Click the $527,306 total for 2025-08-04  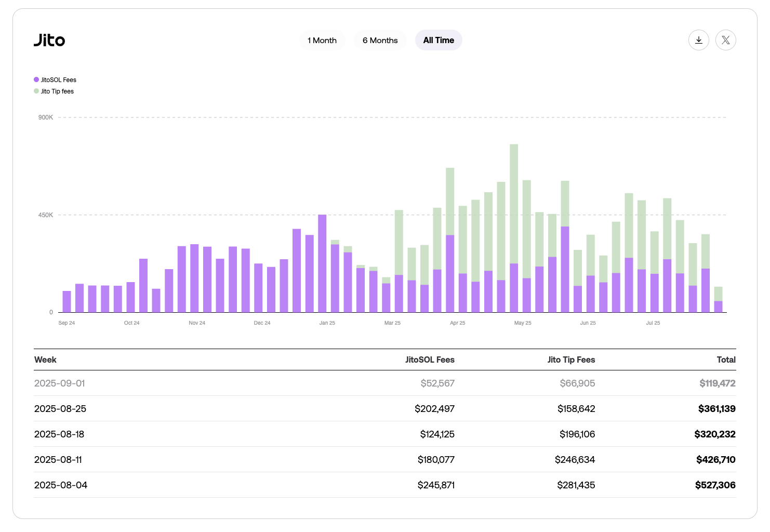[x=715, y=485]
